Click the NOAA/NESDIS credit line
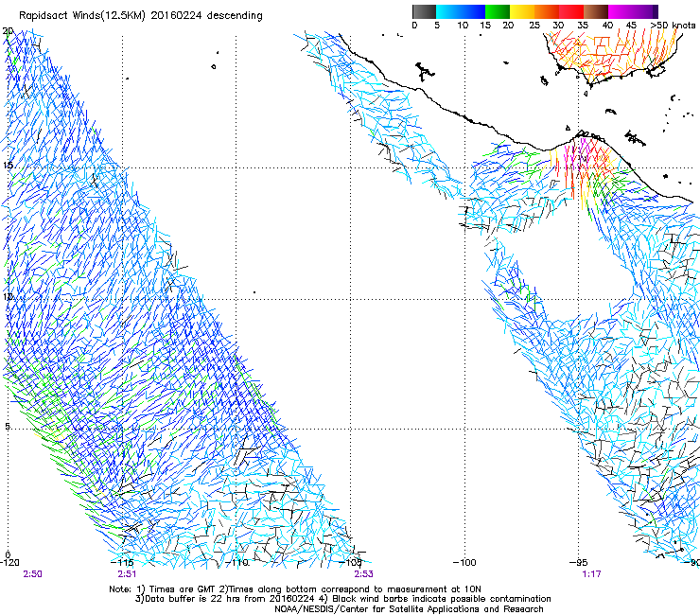The image size is (700, 615). click(409, 609)
